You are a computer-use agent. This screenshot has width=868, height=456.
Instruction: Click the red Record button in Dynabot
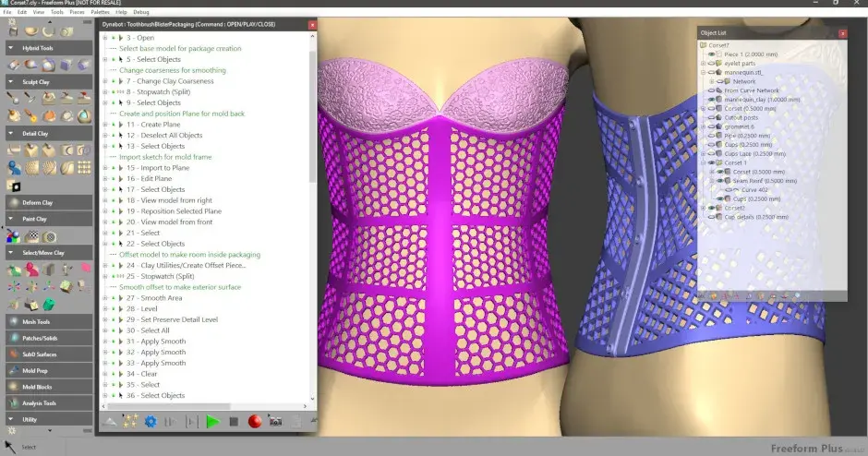tap(255, 422)
